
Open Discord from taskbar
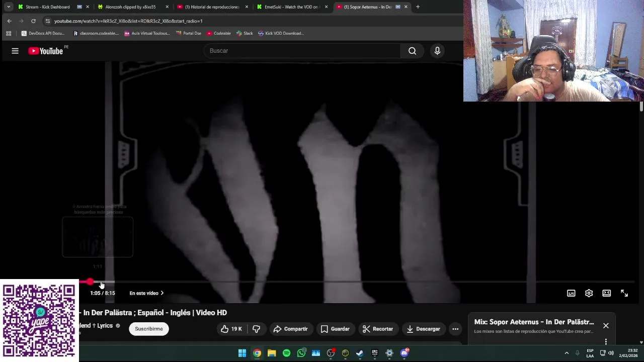click(404, 353)
